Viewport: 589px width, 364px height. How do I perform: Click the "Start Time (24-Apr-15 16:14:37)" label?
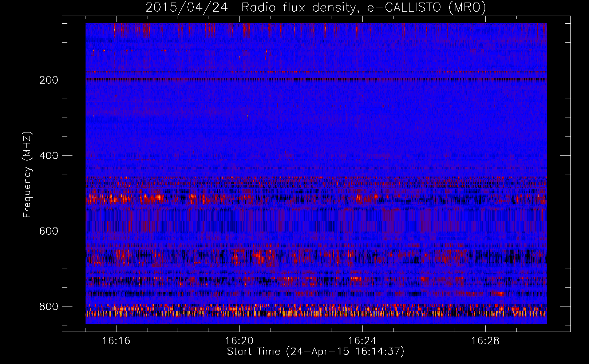316,352
